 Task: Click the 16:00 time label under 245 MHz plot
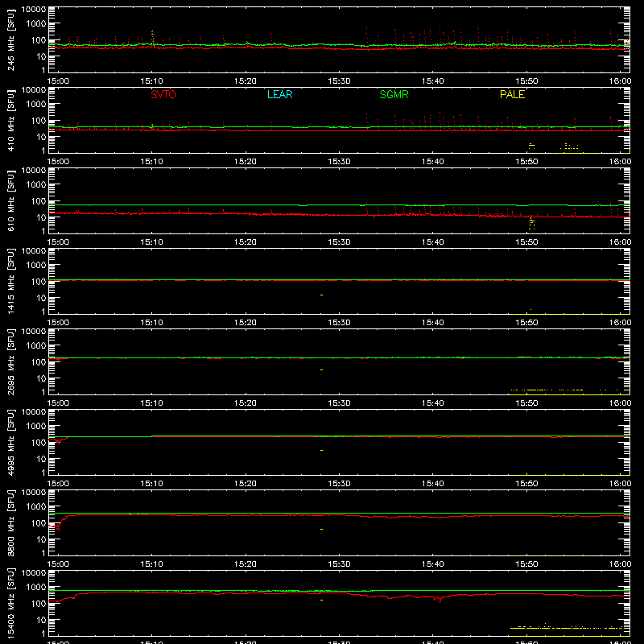(x=620, y=81)
